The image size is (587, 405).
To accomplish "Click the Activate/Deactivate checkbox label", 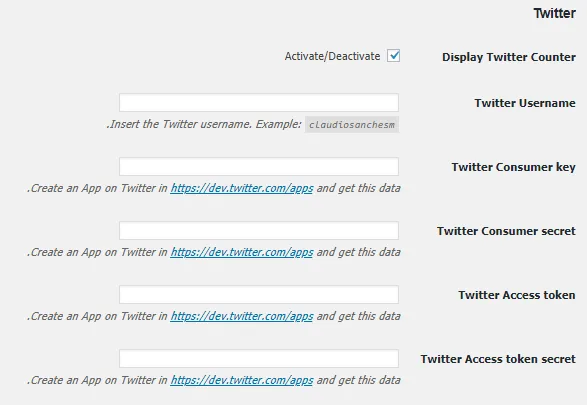I will point(332,56).
